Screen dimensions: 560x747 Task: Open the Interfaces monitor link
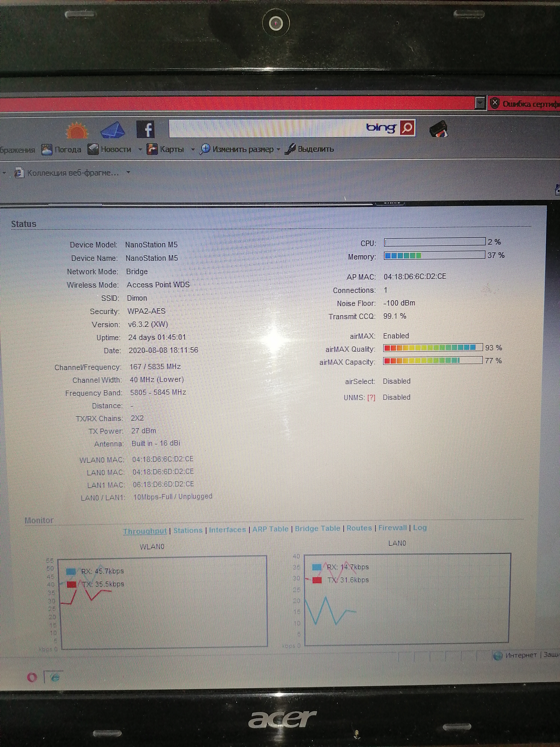coord(228,530)
